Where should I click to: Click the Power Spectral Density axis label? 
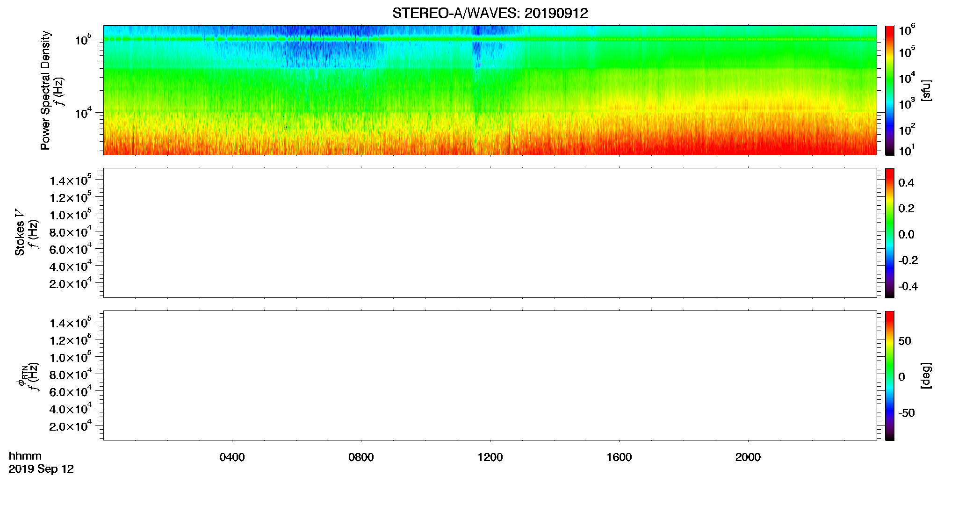(x=45, y=90)
